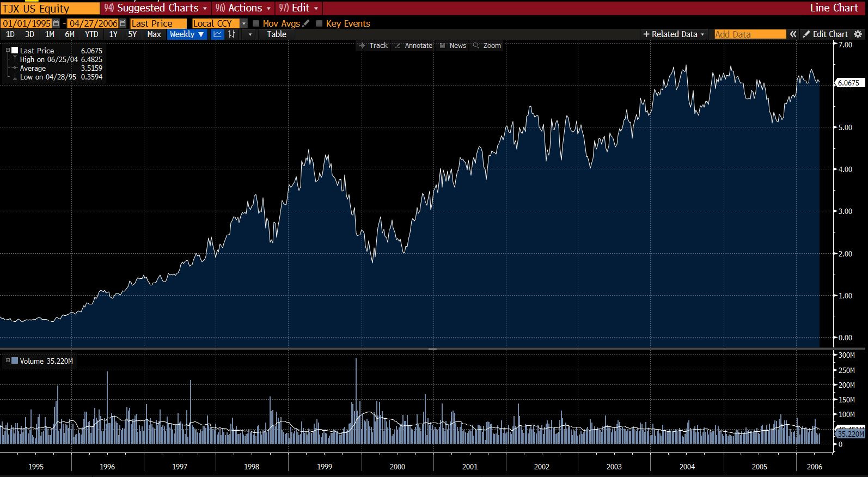Click the Volume series color swatch

point(15,360)
